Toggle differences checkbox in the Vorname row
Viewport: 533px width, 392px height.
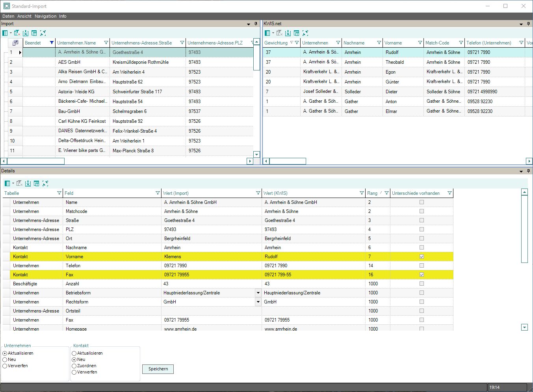point(422,257)
